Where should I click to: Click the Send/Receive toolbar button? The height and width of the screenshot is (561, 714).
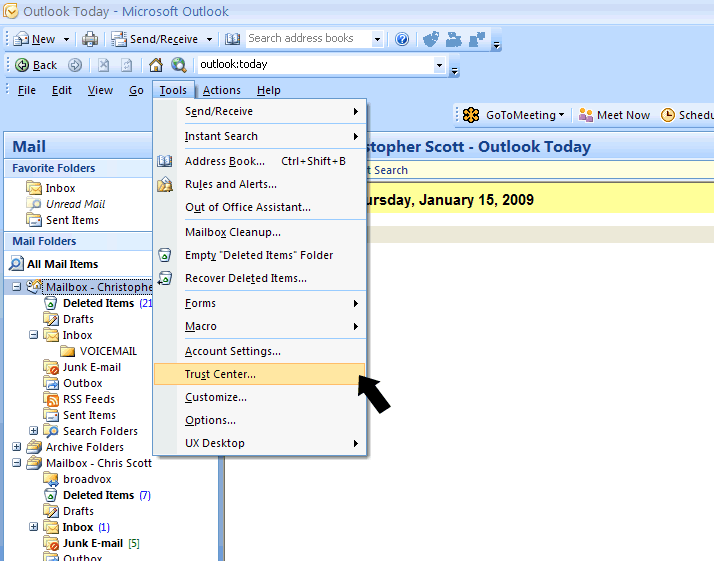pyautogui.click(x=155, y=39)
